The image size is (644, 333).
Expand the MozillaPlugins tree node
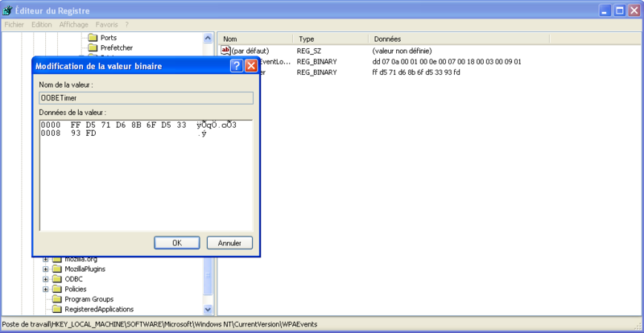tap(46, 269)
